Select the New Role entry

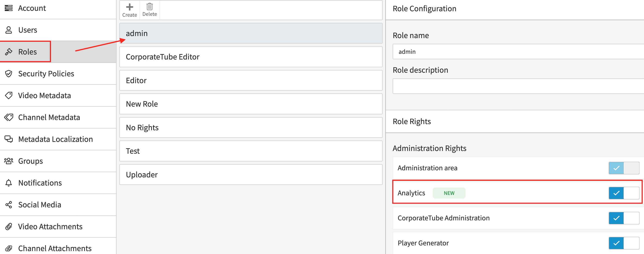[x=251, y=104]
